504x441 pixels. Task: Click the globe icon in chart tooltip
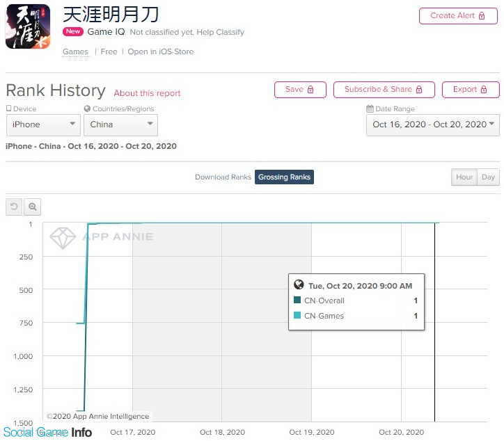pyautogui.click(x=299, y=284)
